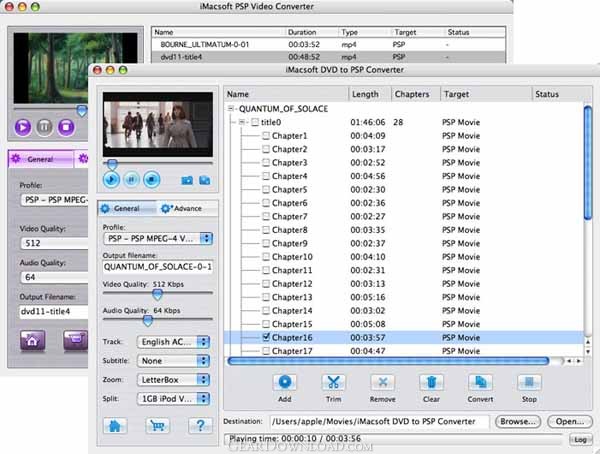Click the Video Quality slider handle
The width and height of the screenshot is (600, 454).
157,294
